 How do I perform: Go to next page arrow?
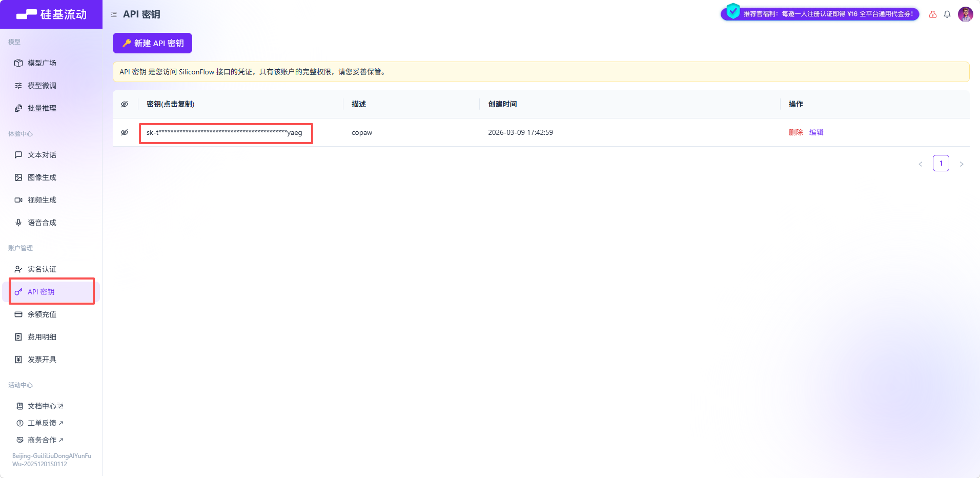pos(962,164)
